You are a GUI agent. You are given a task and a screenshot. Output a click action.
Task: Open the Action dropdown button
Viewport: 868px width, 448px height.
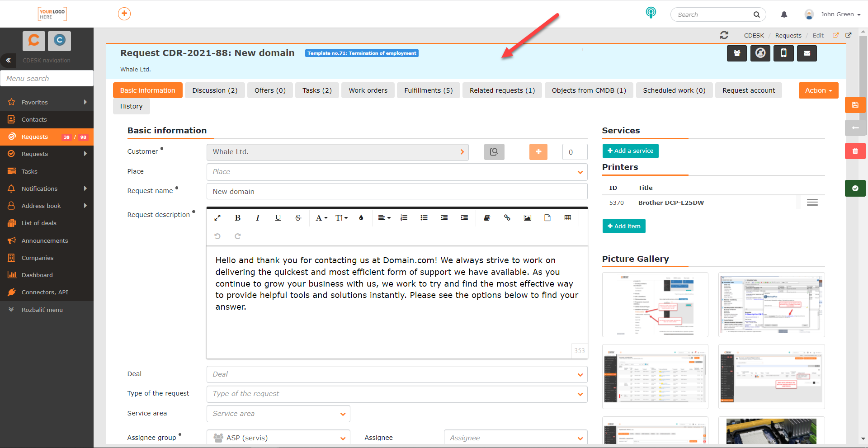tap(818, 90)
